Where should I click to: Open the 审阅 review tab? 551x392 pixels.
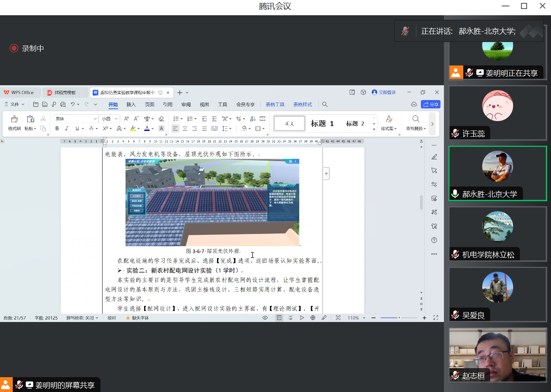point(186,105)
